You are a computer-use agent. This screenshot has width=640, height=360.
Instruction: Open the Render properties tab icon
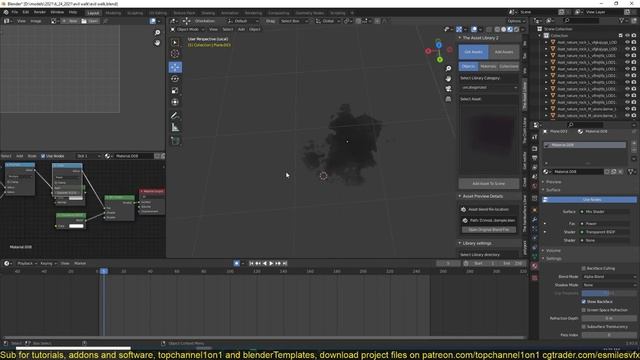[x=535, y=149]
